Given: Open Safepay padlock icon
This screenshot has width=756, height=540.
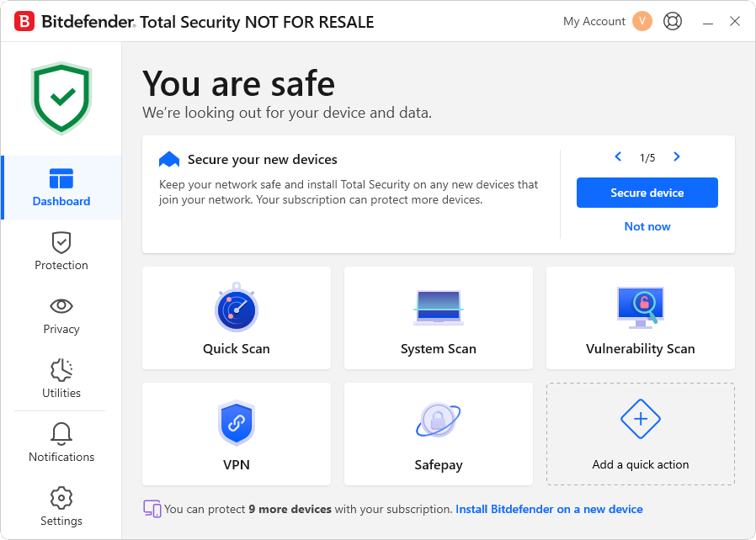Looking at the screenshot, I should [438, 421].
